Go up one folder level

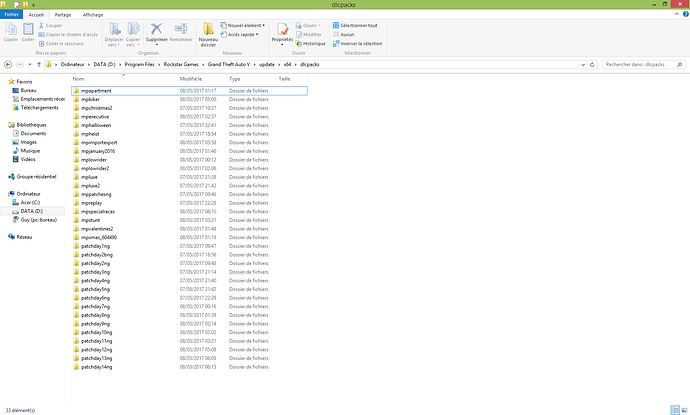[x=39, y=65]
